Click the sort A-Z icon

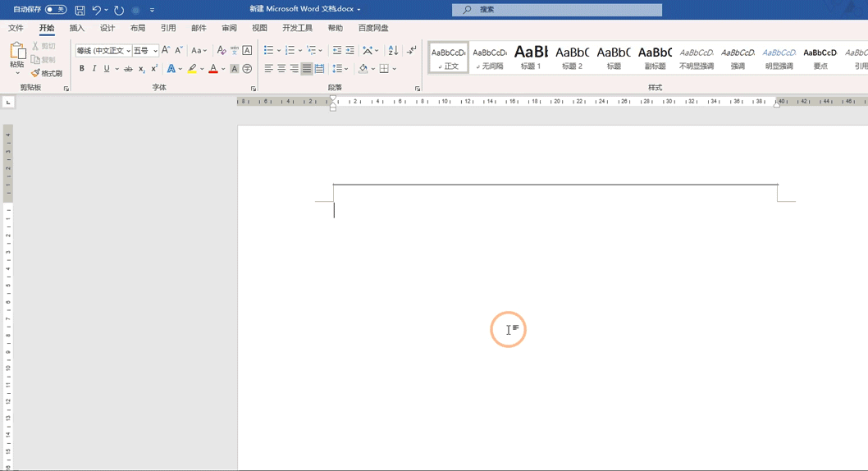pyautogui.click(x=393, y=51)
